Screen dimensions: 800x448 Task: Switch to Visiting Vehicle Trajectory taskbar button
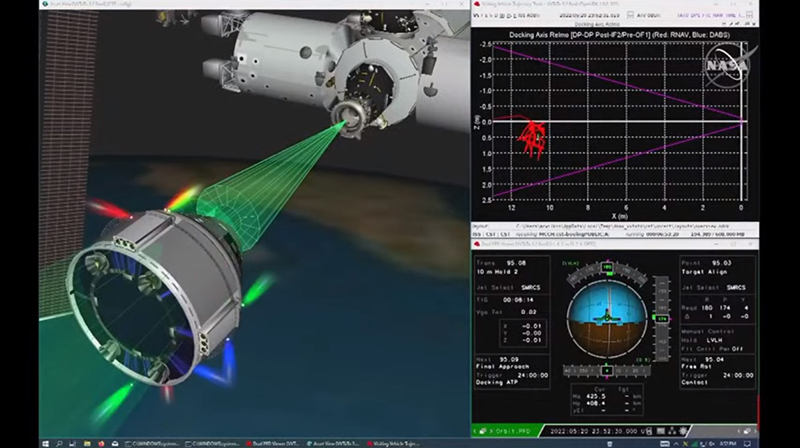tap(393, 444)
